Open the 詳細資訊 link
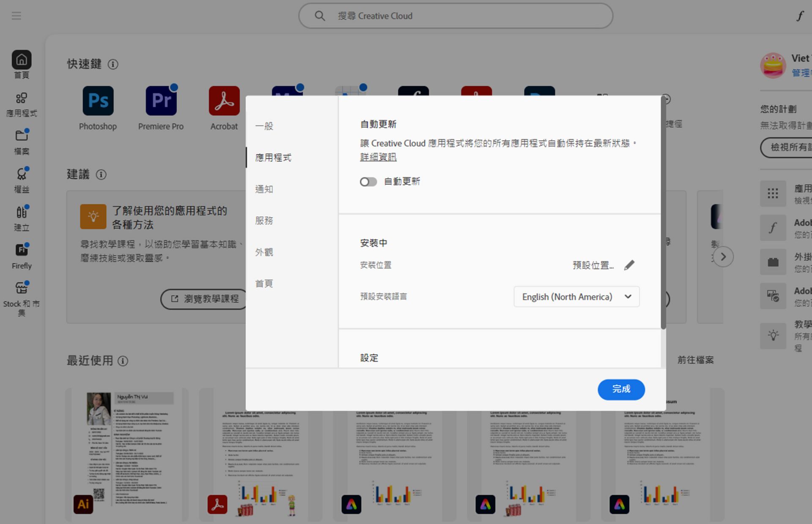The width and height of the screenshot is (812, 524). [x=378, y=157]
